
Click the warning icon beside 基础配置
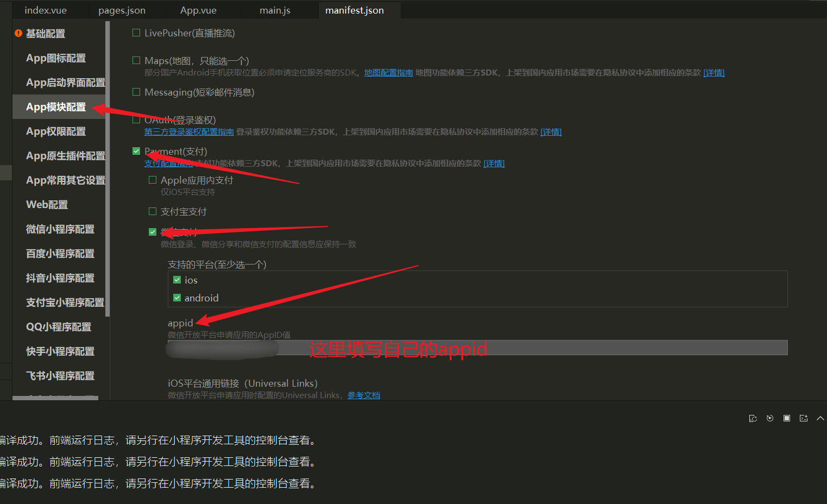pos(18,33)
